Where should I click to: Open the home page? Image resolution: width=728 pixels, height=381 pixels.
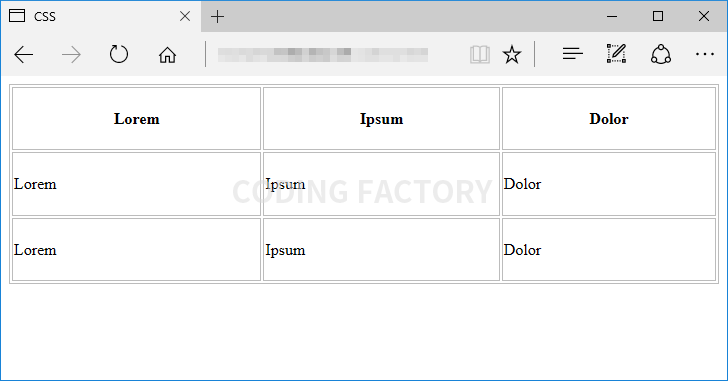coord(167,55)
